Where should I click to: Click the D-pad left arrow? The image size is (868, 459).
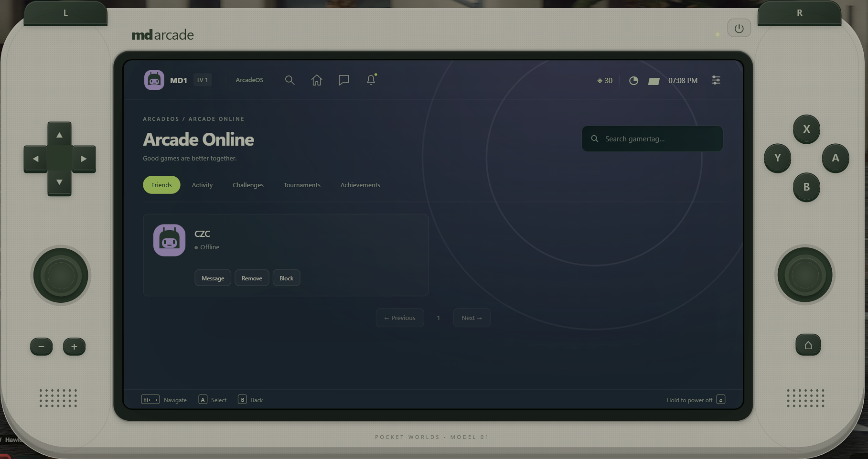36,159
